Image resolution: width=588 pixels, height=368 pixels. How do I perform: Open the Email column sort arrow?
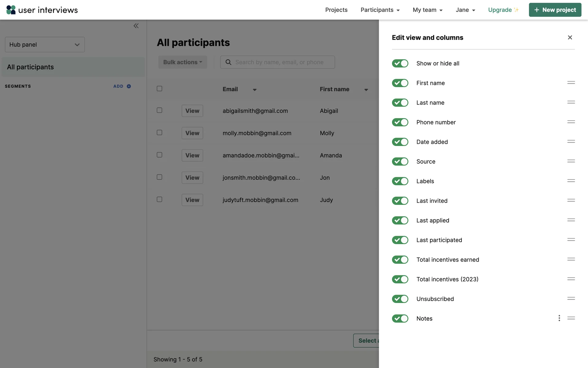point(254,90)
